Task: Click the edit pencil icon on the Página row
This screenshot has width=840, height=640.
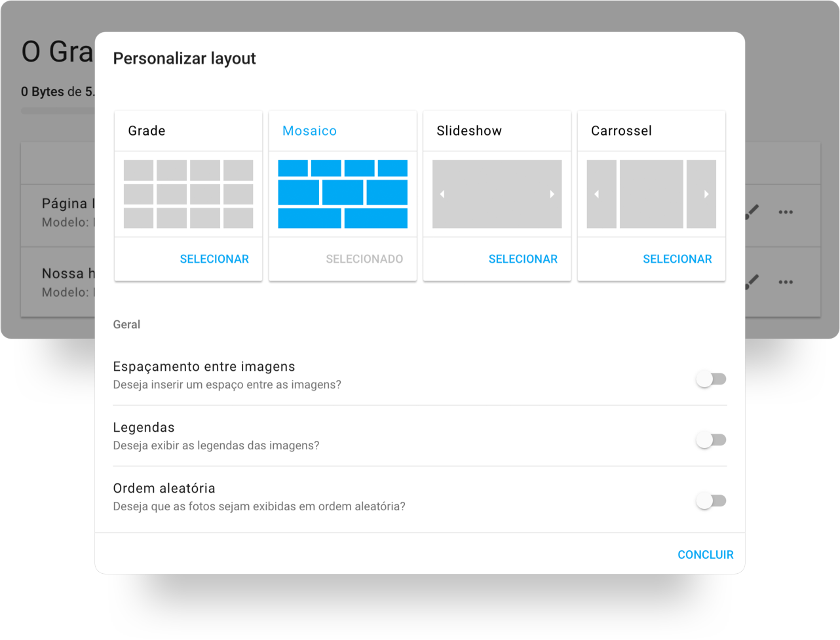Action: point(753,212)
